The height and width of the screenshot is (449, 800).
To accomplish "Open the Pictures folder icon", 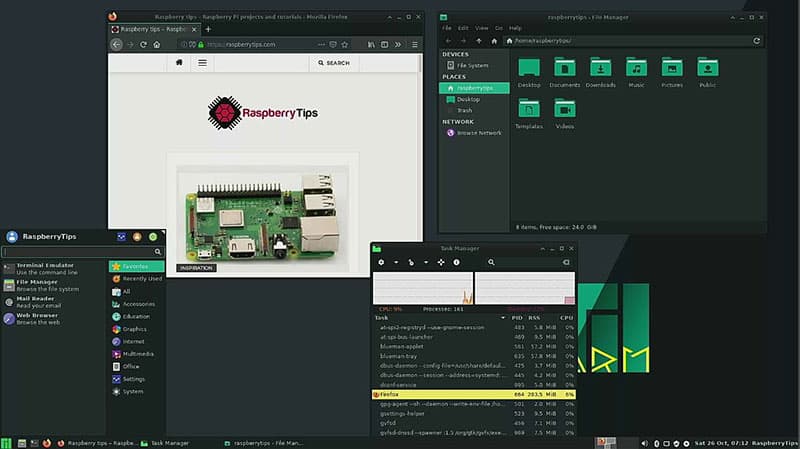I will tap(672, 72).
